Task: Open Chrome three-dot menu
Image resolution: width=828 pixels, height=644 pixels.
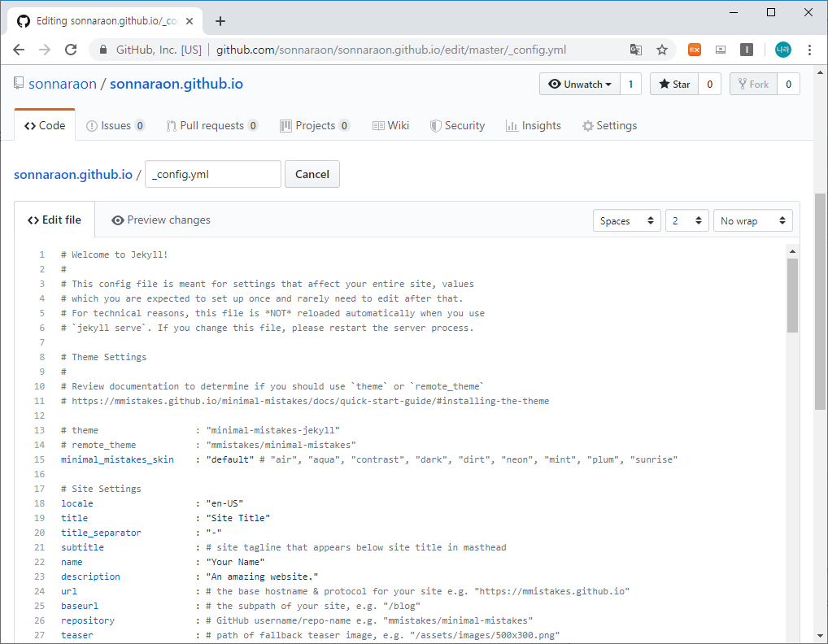Action: (809, 50)
